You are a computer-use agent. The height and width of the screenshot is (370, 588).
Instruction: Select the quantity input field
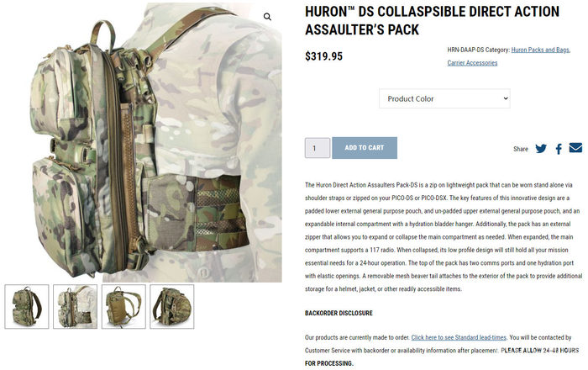pos(318,148)
